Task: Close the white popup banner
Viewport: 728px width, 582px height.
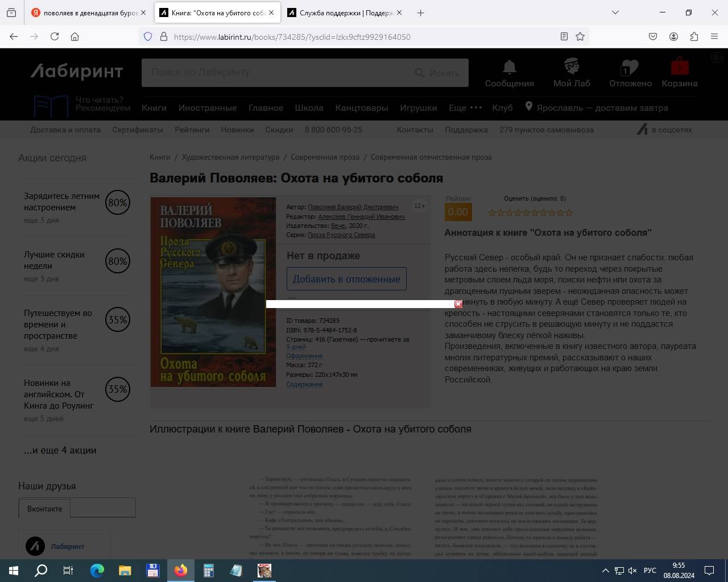Action: click(458, 304)
